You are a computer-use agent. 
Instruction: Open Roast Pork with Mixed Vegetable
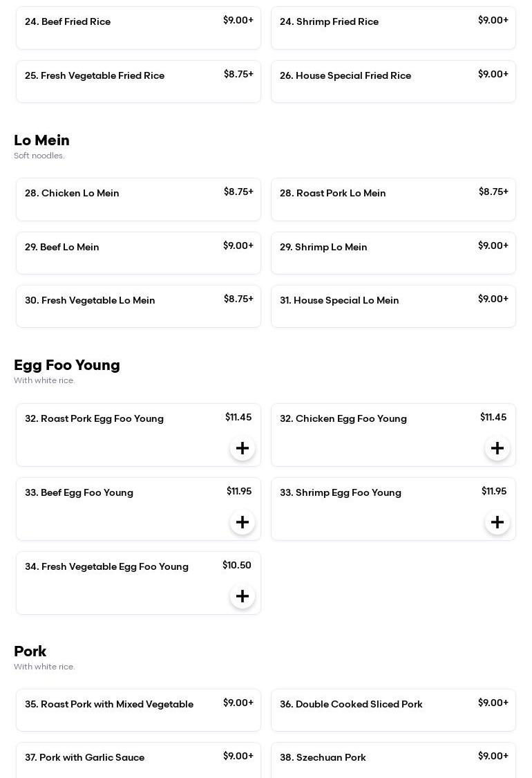(x=138, y=710)
